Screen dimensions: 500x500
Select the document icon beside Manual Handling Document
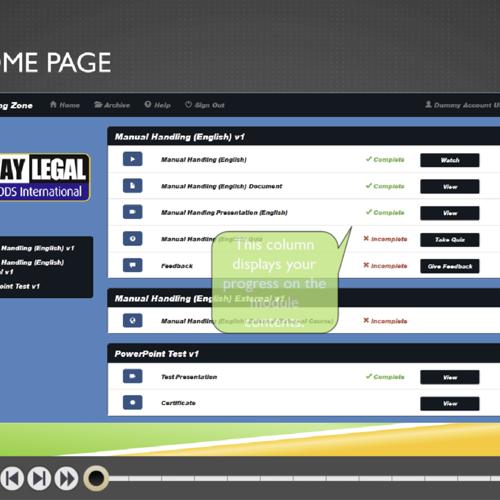click(132, 186)
